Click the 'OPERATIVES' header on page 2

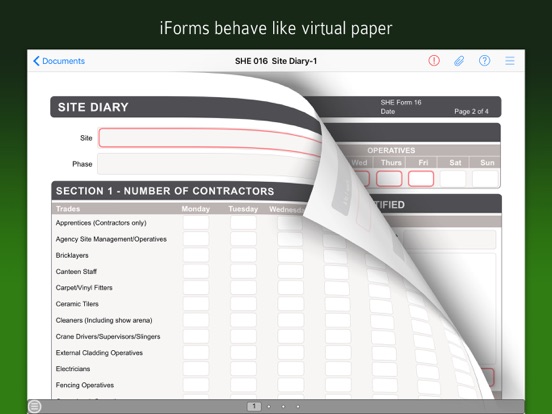(x=391, y=151)
